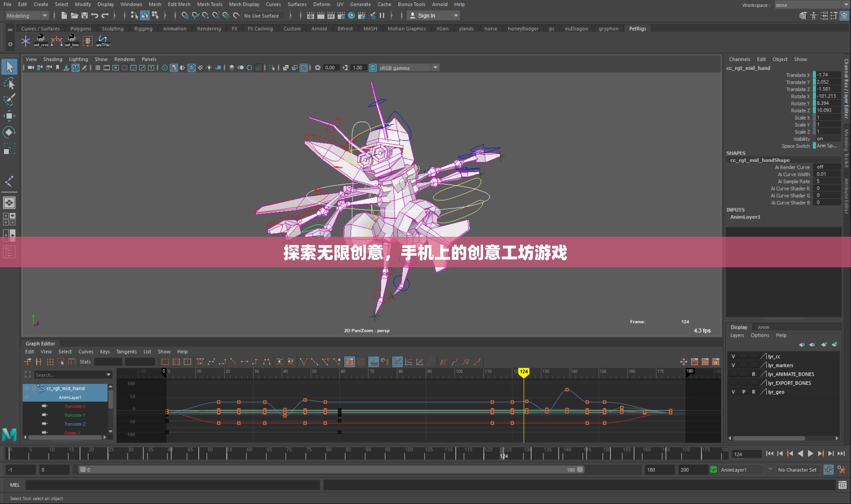Redo the last action
Viewport: 851px width, 504px height.
pyautogui.click(x=105, y=16)
